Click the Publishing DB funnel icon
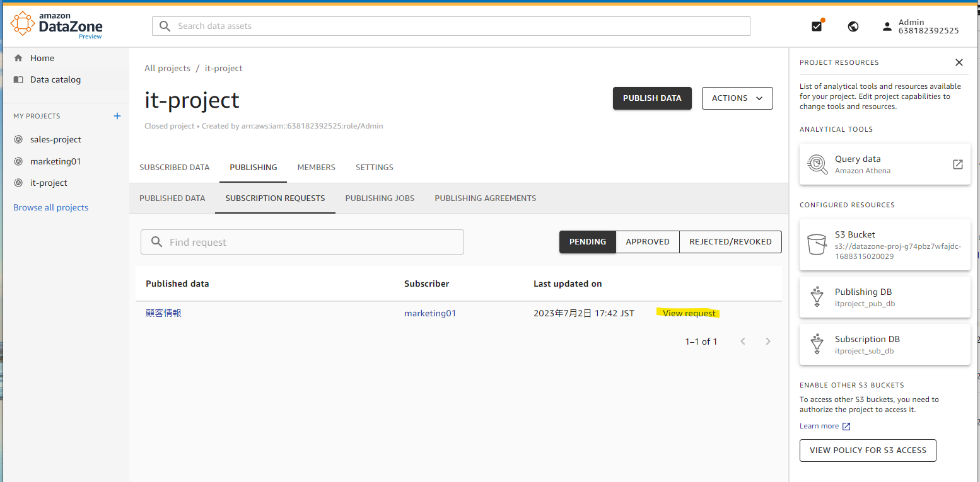The height and width of the screenshot is (482, 980). pos(817,296)
